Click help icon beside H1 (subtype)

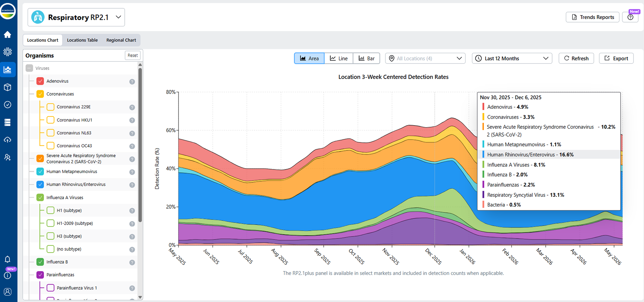132,211
